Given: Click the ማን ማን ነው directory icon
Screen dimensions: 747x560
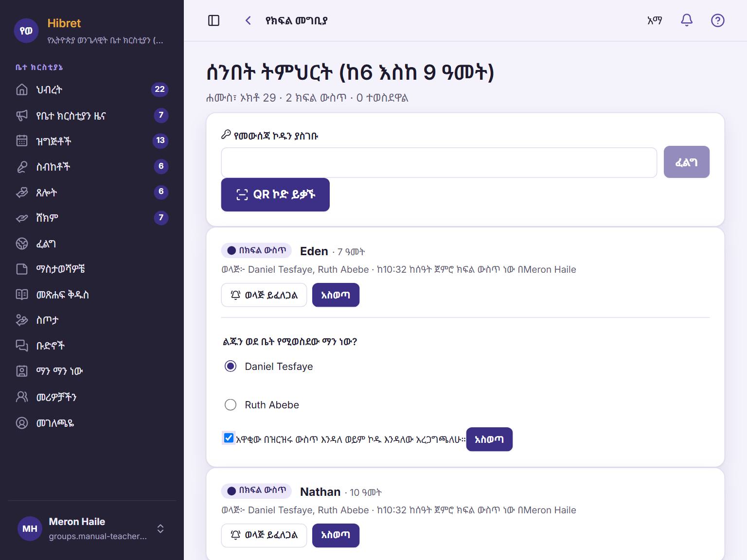Looking at the screenshot, I should coord(22,371).
